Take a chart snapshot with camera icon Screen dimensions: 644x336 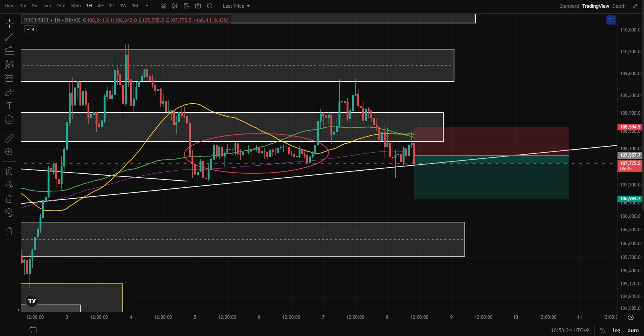pyautogui.click(x=198, y=6)
